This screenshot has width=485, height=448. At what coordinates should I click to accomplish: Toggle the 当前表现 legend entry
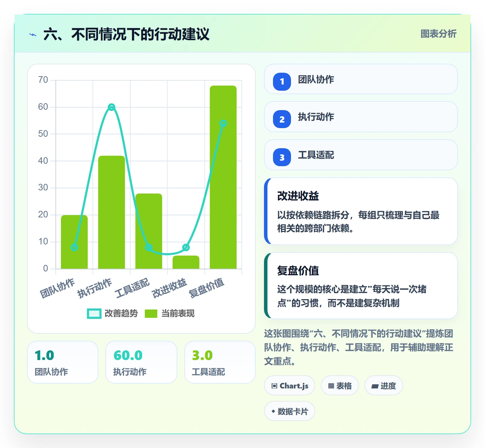(x=169, y=313)
